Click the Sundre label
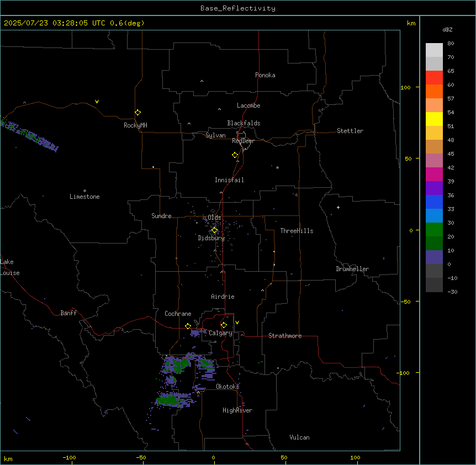Screen dimensions: 476x465 [x=161, y=216]
